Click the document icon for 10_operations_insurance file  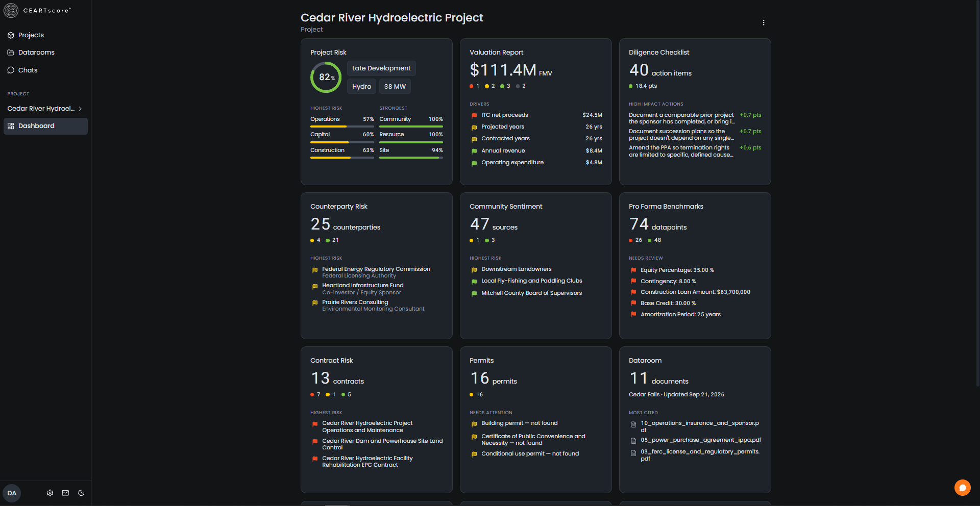point(633,424)
